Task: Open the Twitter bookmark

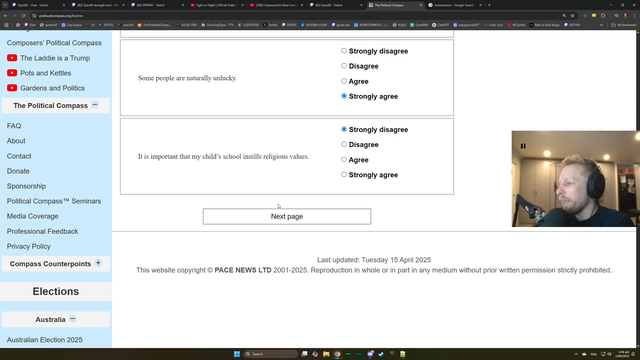Action: click(270, 25)
